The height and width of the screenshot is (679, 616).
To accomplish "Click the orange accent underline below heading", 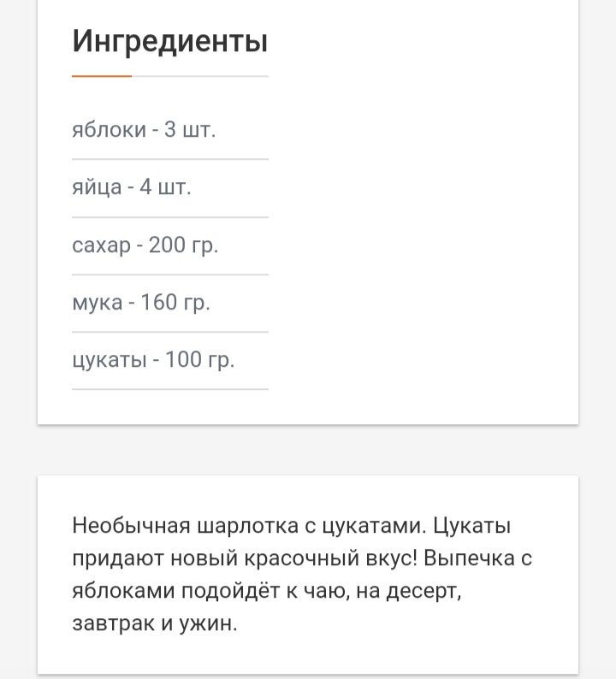I will pyautogui.click(x=102, y=76).
